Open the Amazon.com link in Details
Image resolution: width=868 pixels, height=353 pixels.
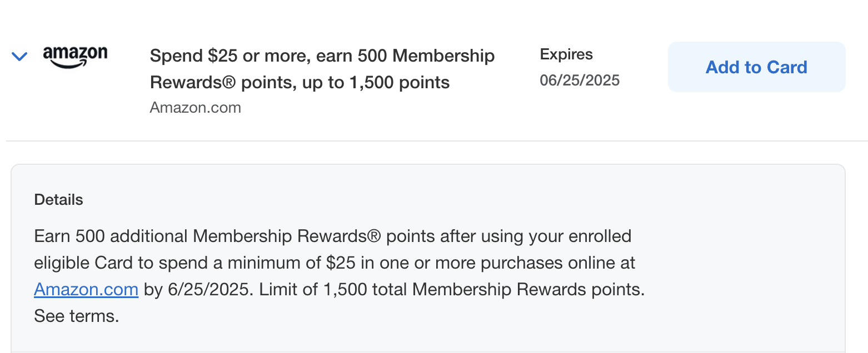(86, 290)
